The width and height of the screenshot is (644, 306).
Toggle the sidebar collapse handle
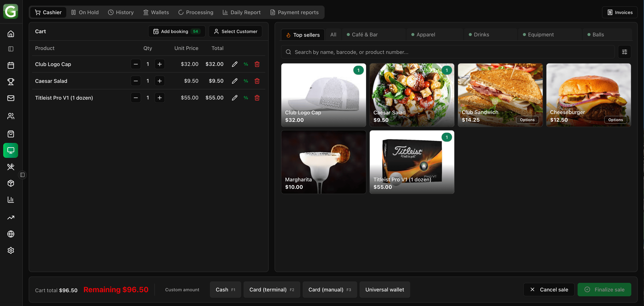coord(23,175)
